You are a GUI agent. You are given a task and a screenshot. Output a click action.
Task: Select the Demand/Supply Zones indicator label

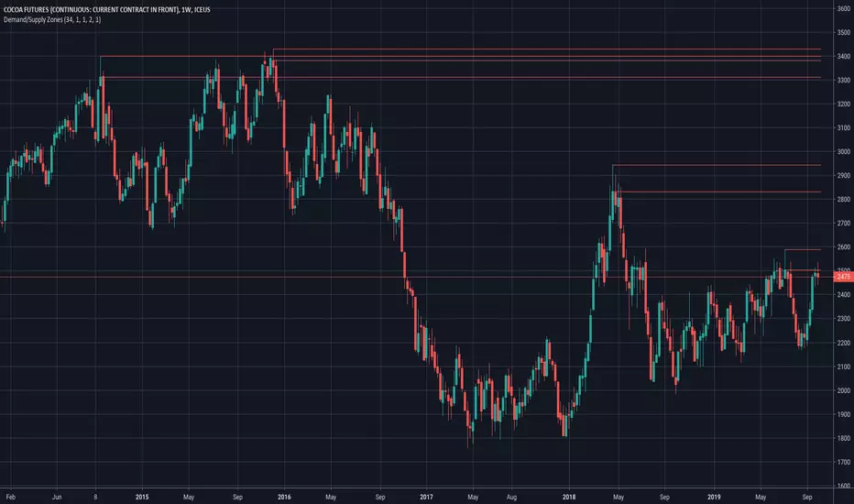[x=52, y=19]
